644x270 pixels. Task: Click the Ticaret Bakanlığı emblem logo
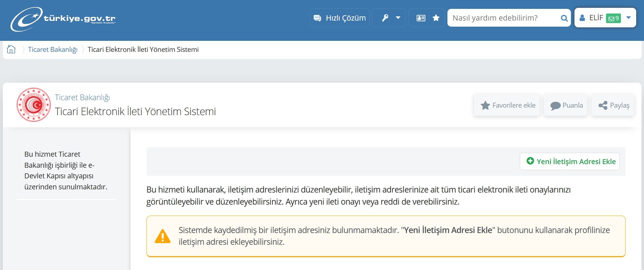34,105
